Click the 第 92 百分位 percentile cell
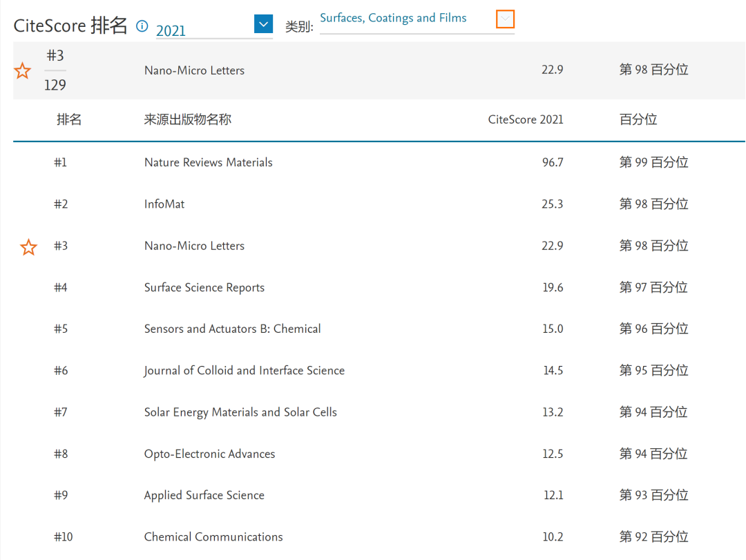The width and height of the screenshot is (746, 560). [x=653, y=537]
